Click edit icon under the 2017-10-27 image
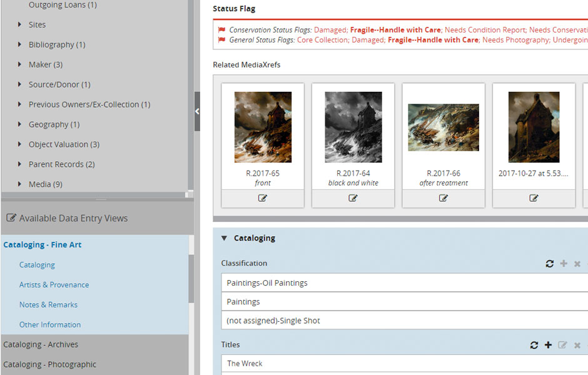Viewport: 588px width, 375px height. coord(534,198)
